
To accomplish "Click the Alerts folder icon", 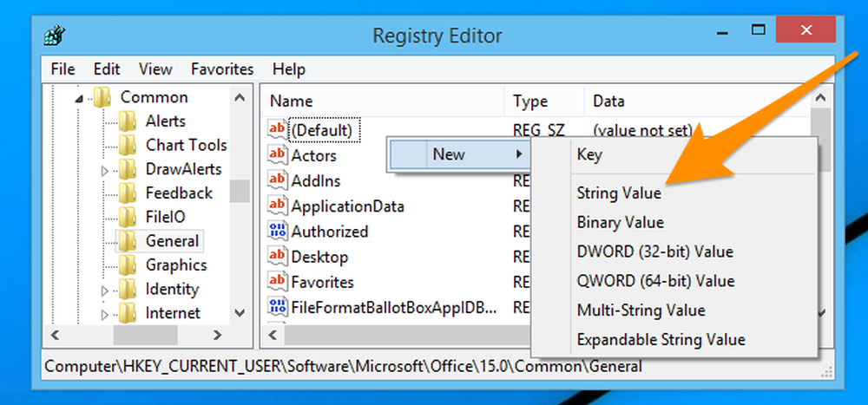I will 128,121.
